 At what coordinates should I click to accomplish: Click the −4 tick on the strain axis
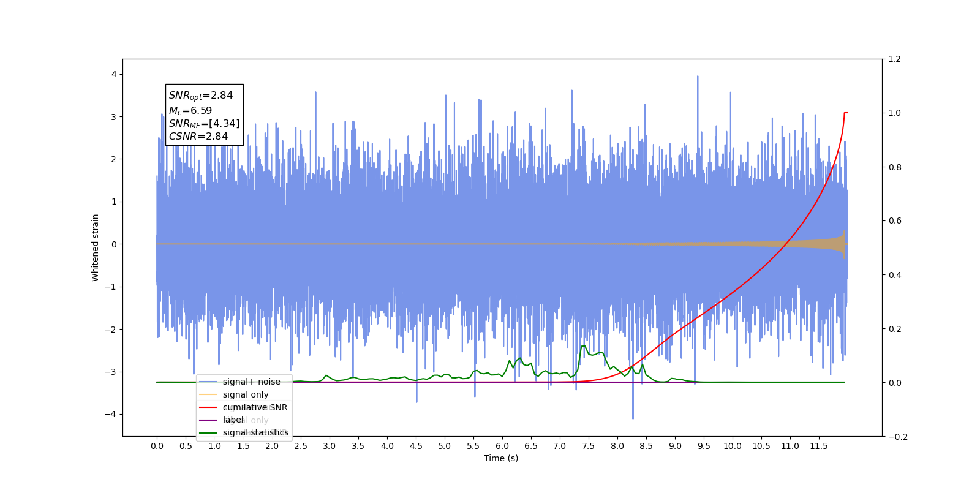[110, 414]
